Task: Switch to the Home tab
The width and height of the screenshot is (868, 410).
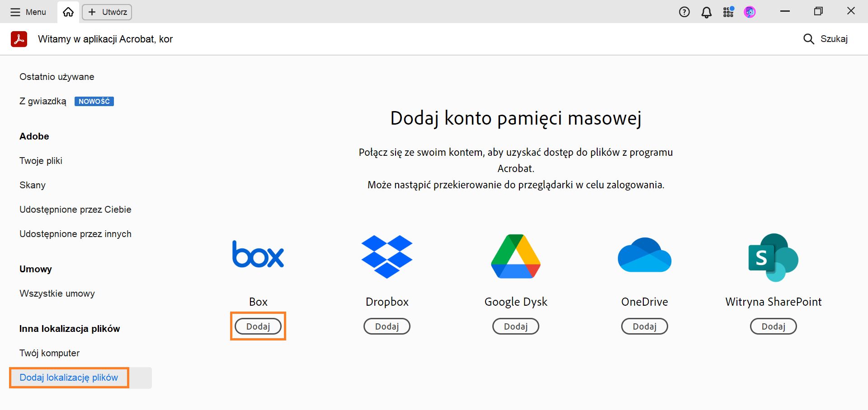Action: click(x=68, y=12)
